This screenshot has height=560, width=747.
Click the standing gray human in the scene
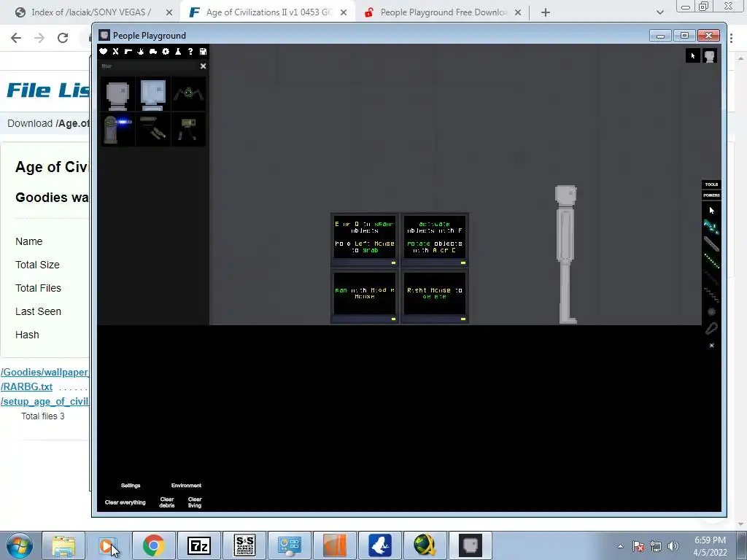(x=566, y=254)
